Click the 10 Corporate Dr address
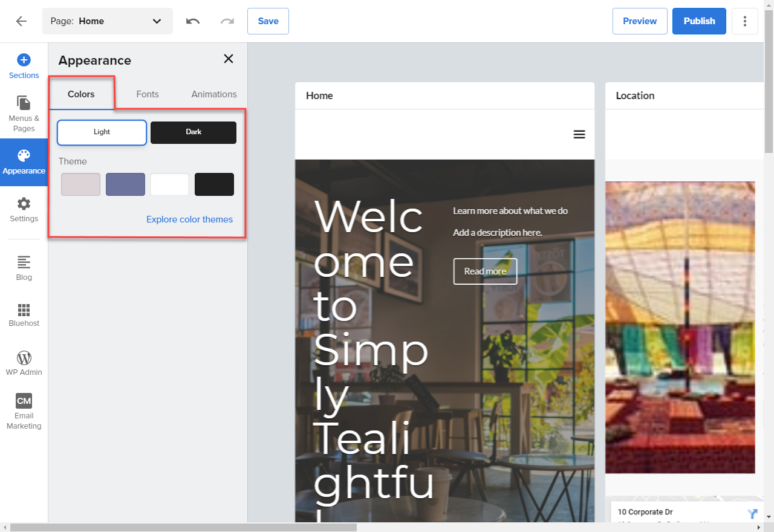Image resolution: width=774 pixels, height=532 pixels. (x=645, y=512)
